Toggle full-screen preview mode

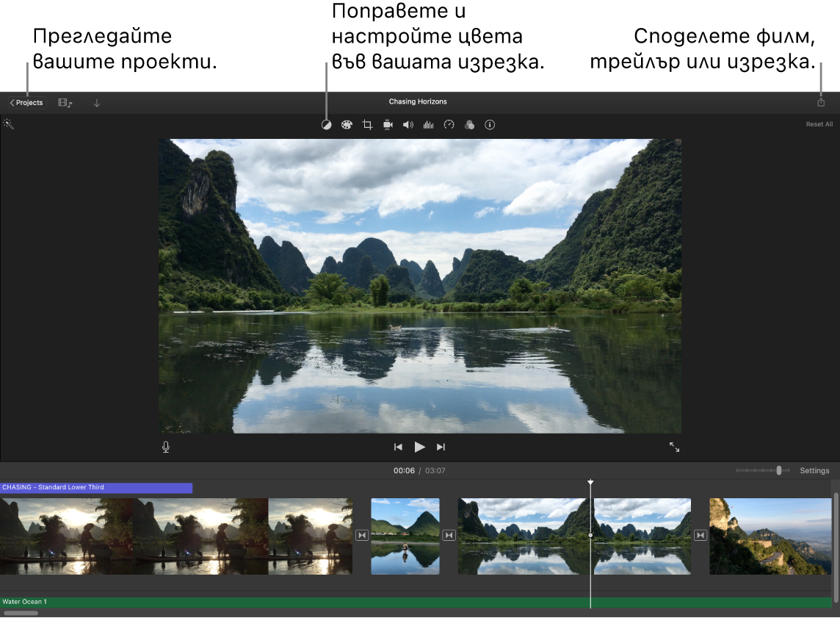(674, 446)
